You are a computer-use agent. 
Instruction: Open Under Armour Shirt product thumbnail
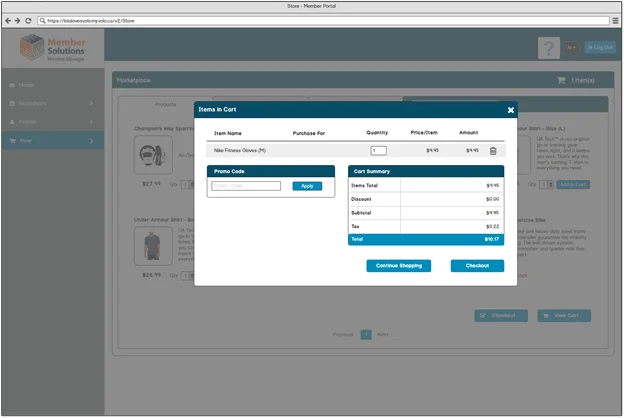click(153, 246)
